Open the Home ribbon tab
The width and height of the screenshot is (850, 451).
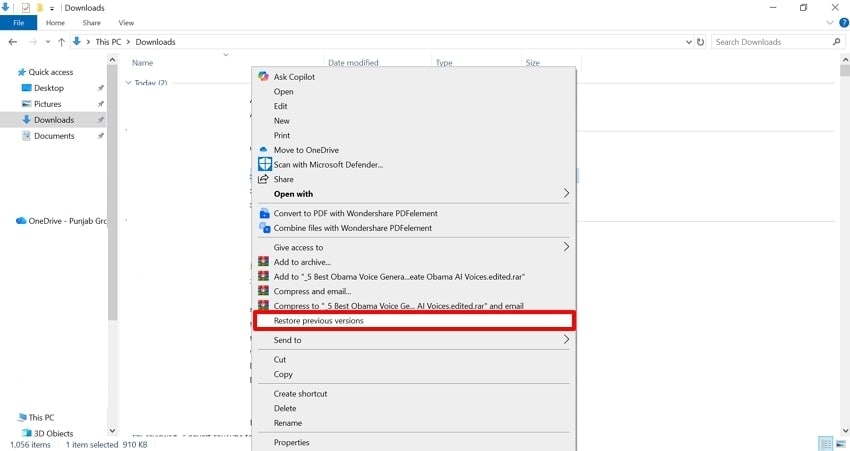point(55,23)
